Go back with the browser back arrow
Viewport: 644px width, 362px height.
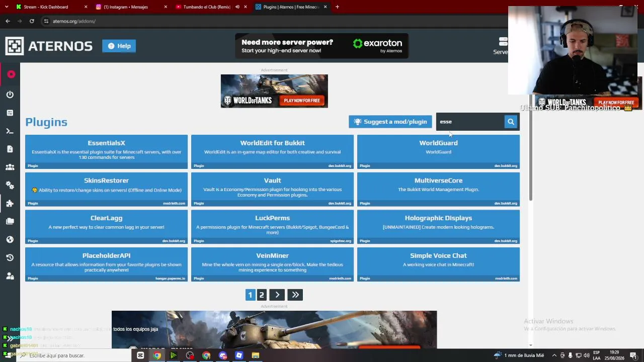tap(8, 21)
